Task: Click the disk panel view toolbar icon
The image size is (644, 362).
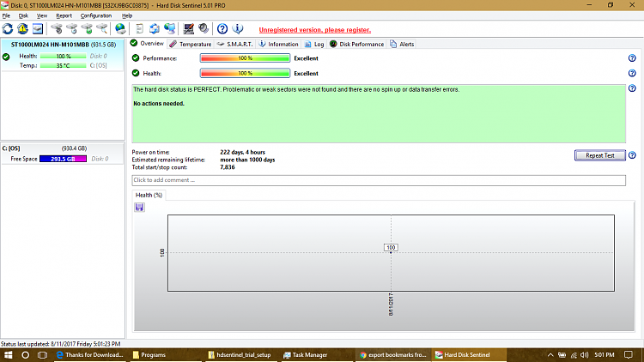Action: tap(38, 28)
